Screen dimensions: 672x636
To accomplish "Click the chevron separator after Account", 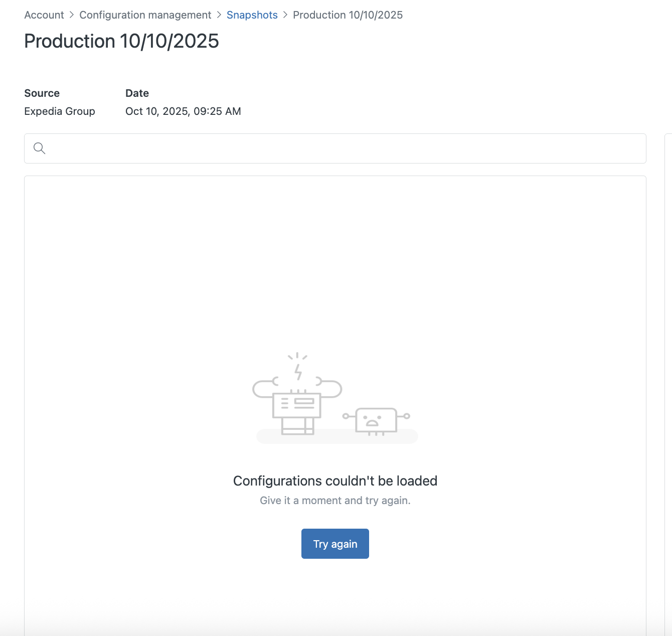I will 72,15.
